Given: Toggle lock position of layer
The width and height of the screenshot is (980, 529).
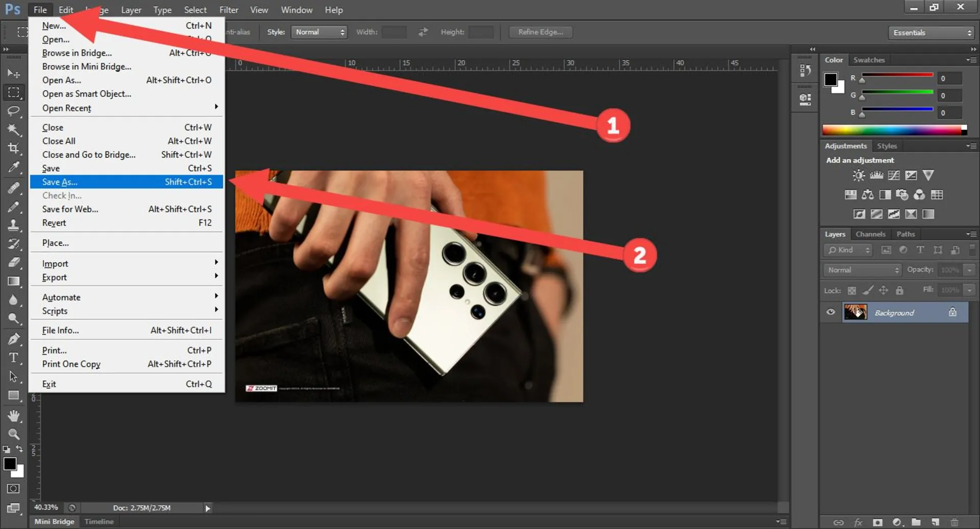Looking at the screenshot, I should pyautogui.click(x=884, y=290).
